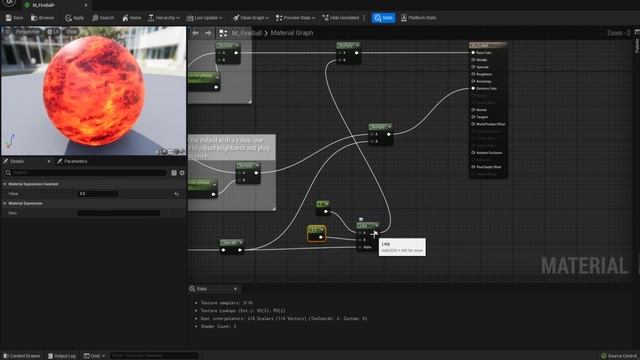This screenshot has height=360, width=640.
Task: Click the Anisotropy input pin
Action: click(x=473, y=81)
